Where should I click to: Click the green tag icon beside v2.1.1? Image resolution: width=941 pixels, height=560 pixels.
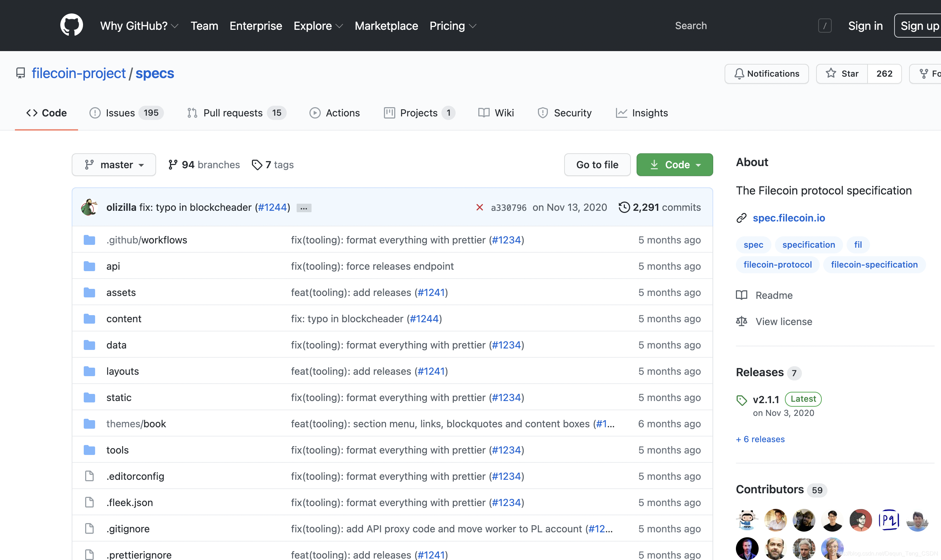point(741,400)
